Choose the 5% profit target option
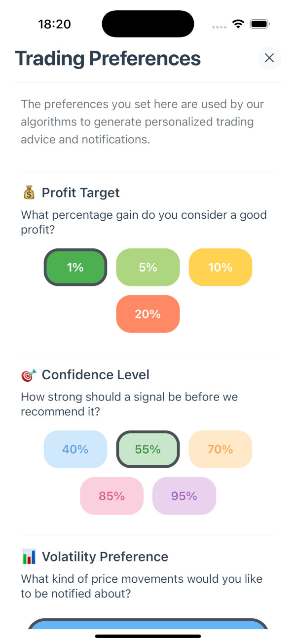The image size is (296, 644). click(148, 267)
